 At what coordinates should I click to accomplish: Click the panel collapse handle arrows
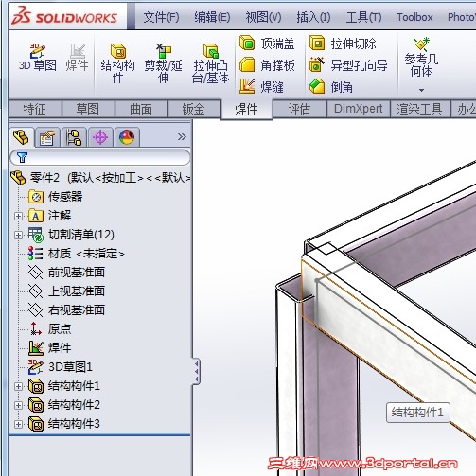(196, 371)
